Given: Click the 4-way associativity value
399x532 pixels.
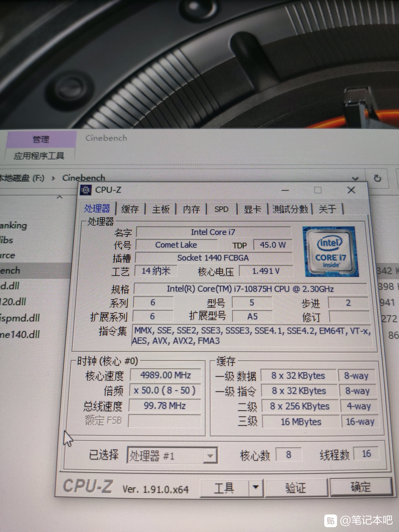Looking at the screenshot, I should click(359, 406).
